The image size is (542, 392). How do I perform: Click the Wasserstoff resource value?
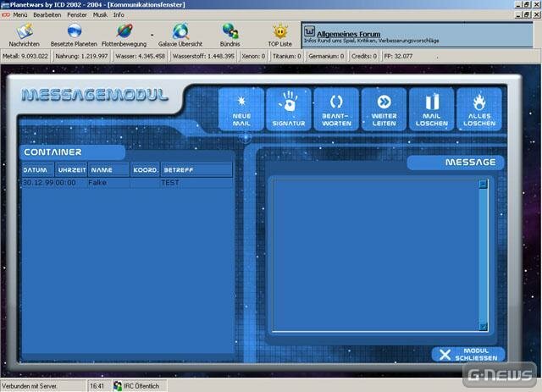coord(203,56)
